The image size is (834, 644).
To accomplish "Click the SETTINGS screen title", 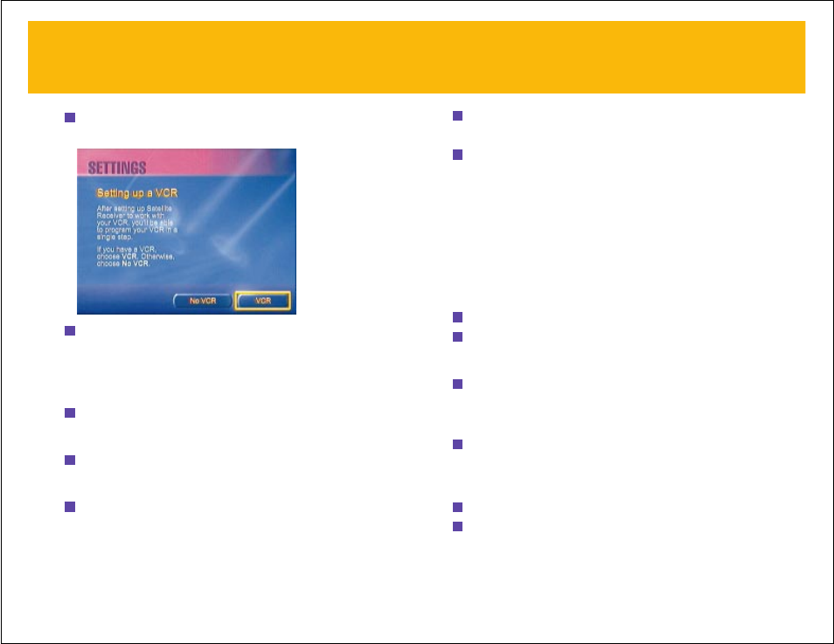I will click(117, 168).
